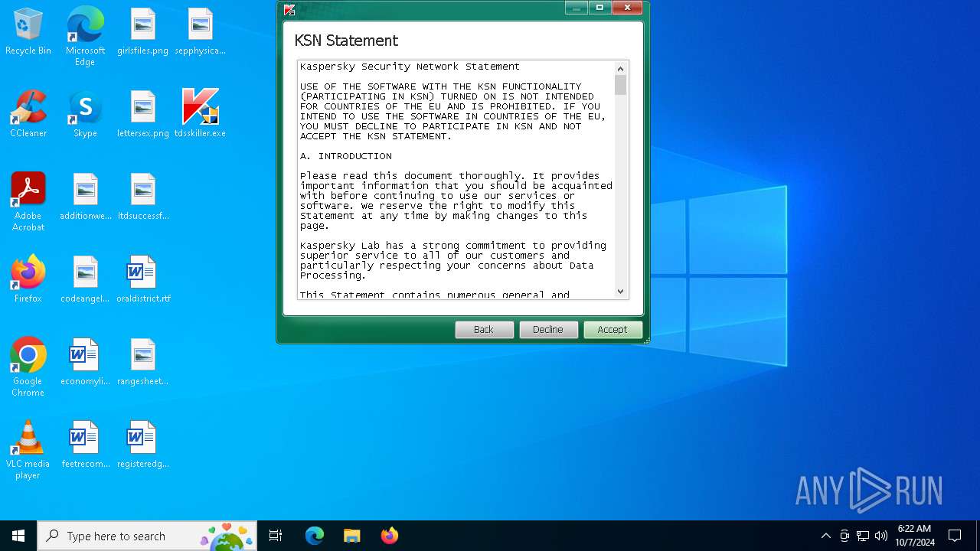Open Edge from the taskbar

click(x=315, y=536)
